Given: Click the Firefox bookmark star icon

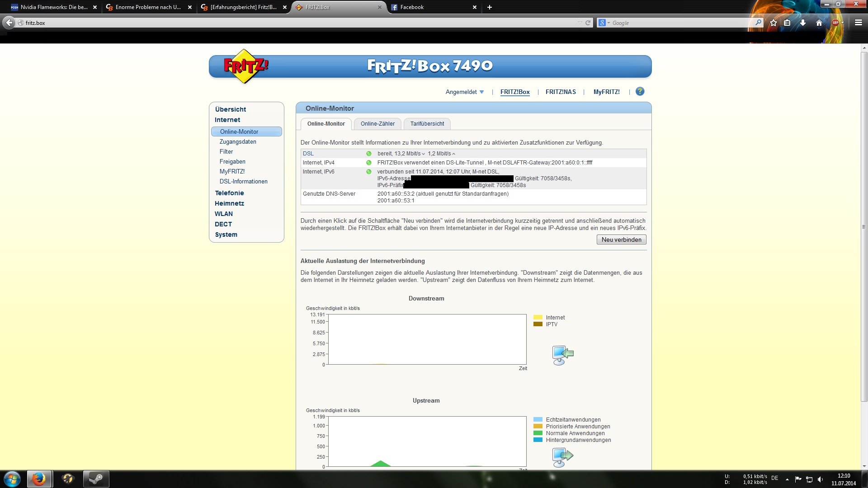Looking at the screenshot, I should point(774,23).
